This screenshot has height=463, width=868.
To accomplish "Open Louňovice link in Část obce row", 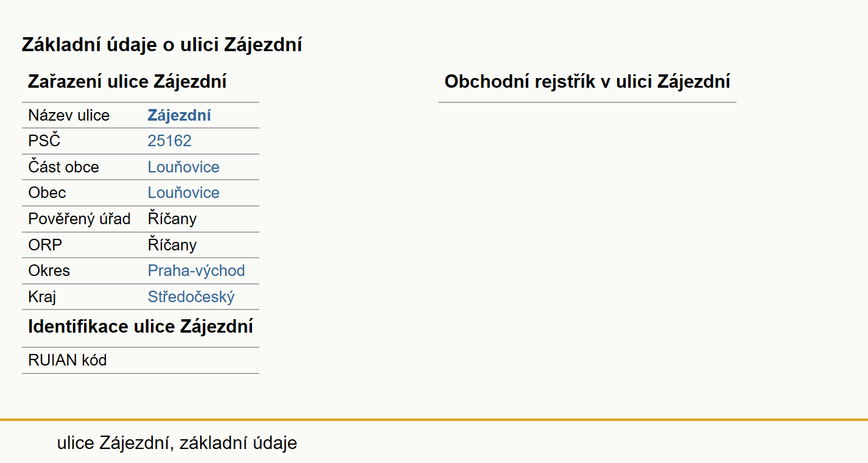I will tap(184, 168).
